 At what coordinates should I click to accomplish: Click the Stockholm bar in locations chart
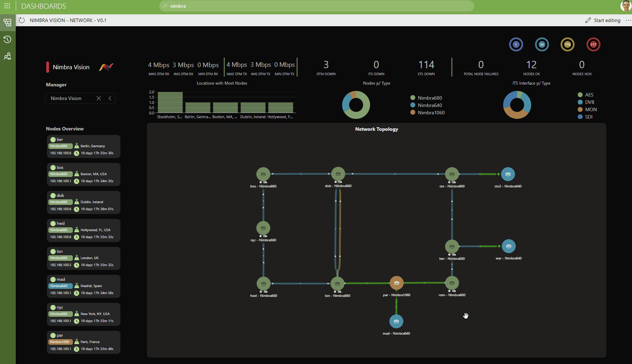pos(170,102)
